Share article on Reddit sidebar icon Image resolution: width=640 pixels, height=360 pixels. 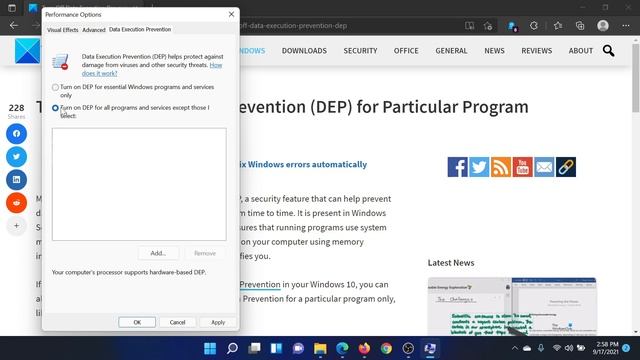tap(16, 202)
